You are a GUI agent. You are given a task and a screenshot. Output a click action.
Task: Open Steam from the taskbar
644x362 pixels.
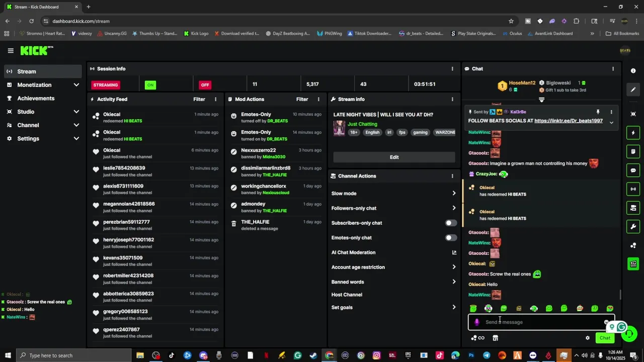tap(313, 355)
